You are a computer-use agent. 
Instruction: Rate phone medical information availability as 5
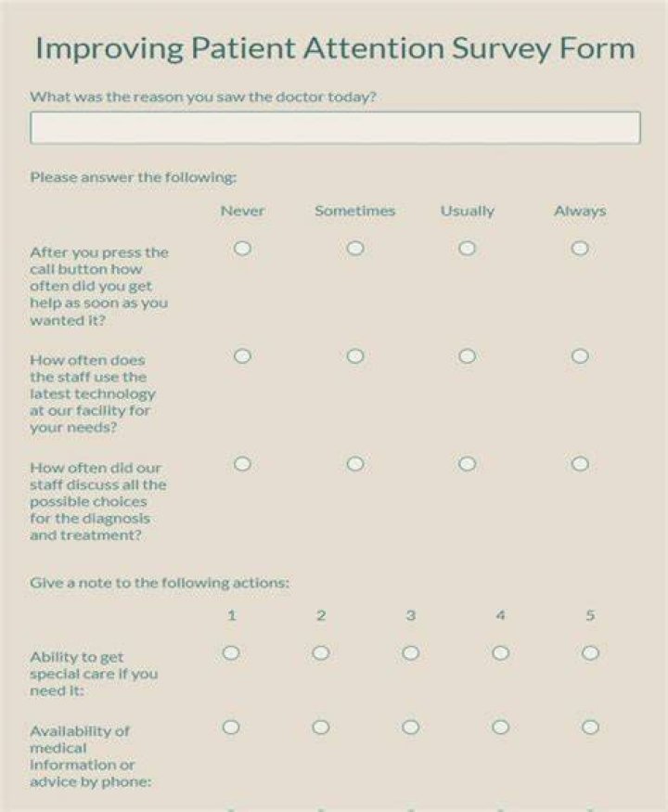tap(590, 728)
